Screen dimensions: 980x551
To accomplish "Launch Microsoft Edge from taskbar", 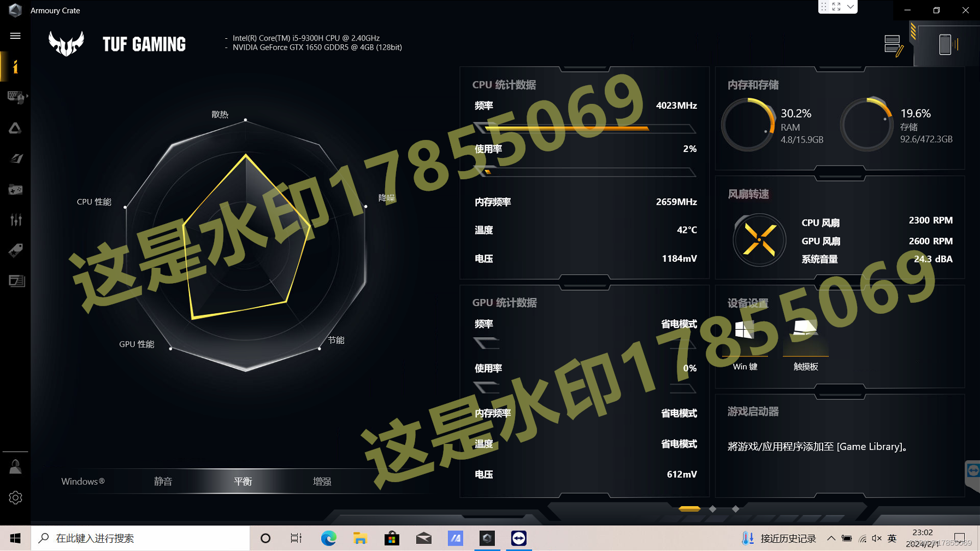I will pyautogui.click(x=328, y=538).
